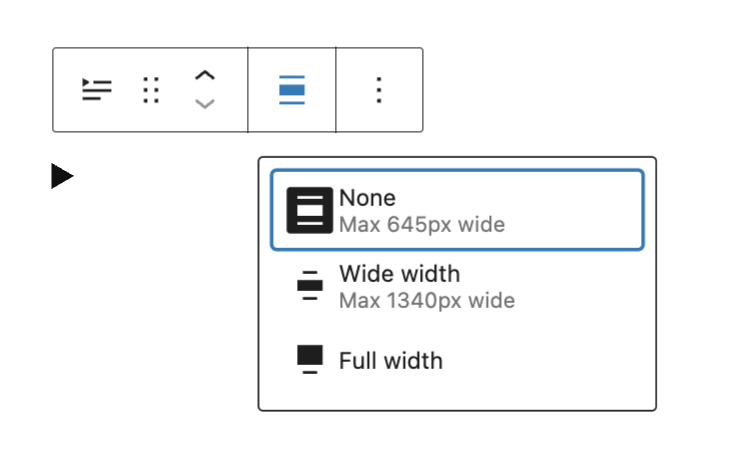Click the Full width icon
Screen dimensions: 738x462
click(310, 360)
